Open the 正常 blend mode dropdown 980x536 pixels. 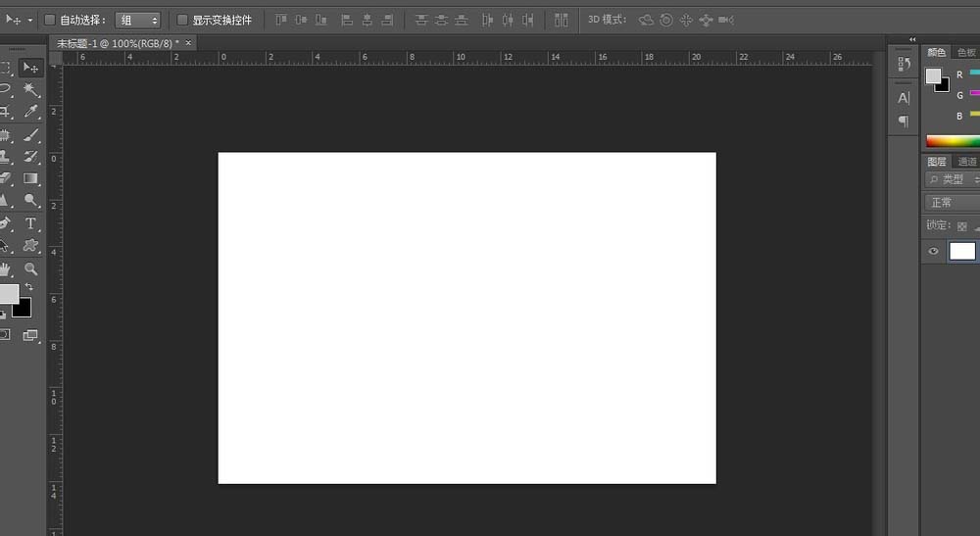pyautogui.click(x=952, y=203)
